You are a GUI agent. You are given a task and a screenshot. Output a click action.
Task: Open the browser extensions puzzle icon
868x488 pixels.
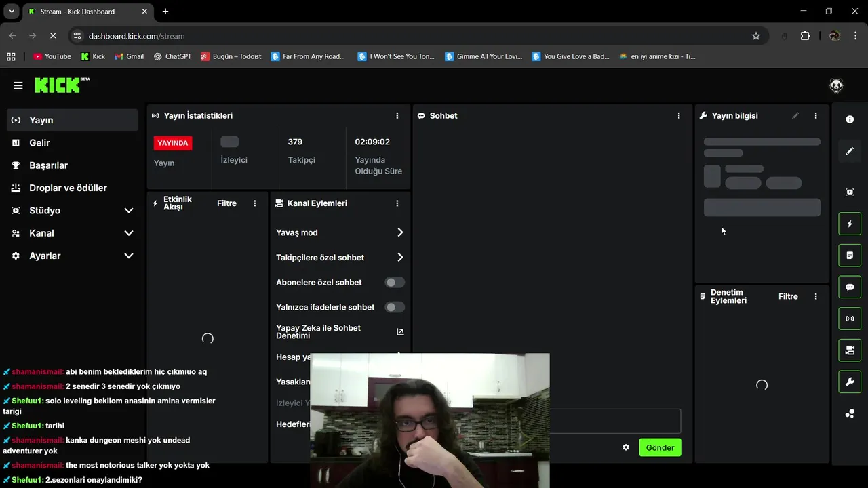click(x=805, y=36)
